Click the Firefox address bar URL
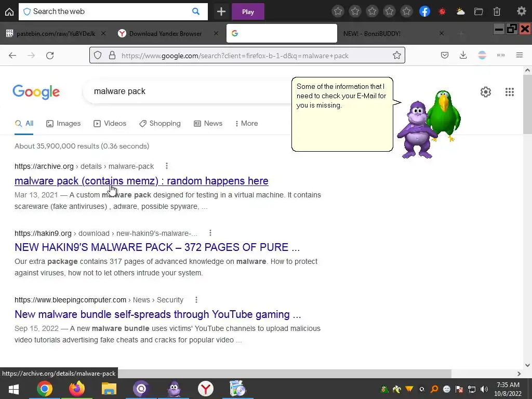 tap(235, 56)
